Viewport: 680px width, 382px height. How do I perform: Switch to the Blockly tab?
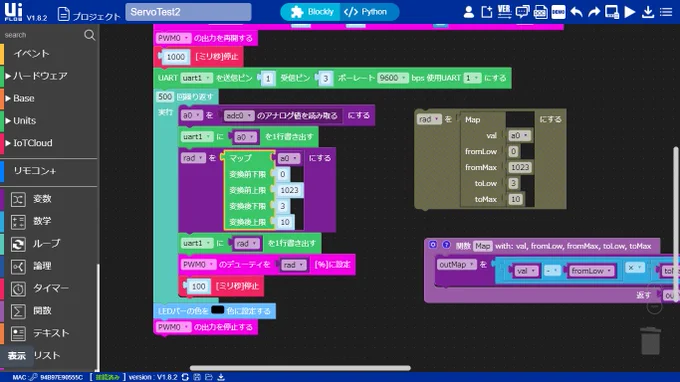311,12
